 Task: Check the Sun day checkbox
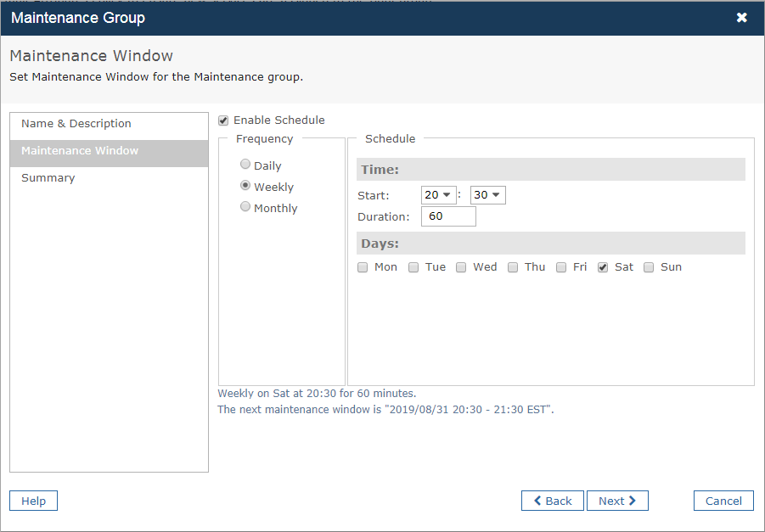coord(649,266)
